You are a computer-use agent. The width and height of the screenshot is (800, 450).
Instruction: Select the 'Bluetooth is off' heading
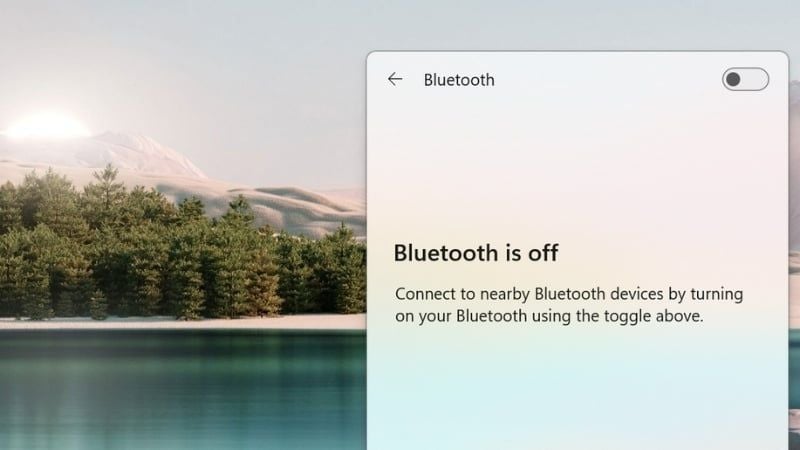(x=476, y=253)
